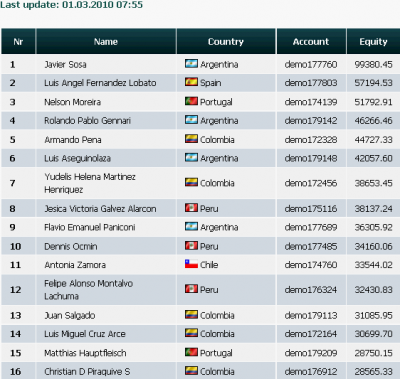Click equity value 28750.15
Viewport: 400px width, 379px height.
[373, 353]
